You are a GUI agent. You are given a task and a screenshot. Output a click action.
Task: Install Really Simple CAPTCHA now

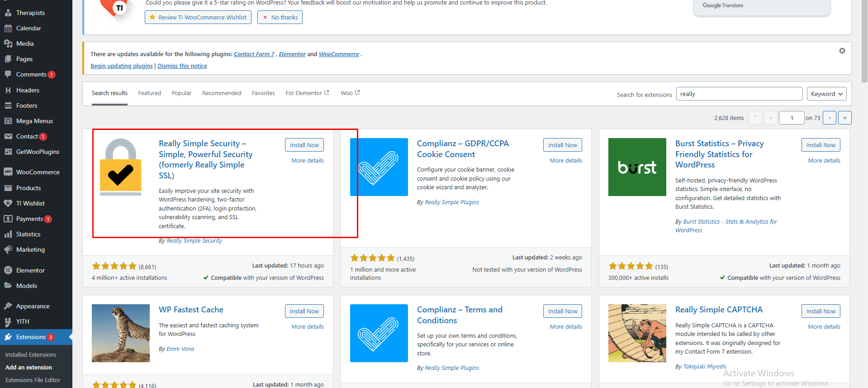pos(821,311)
